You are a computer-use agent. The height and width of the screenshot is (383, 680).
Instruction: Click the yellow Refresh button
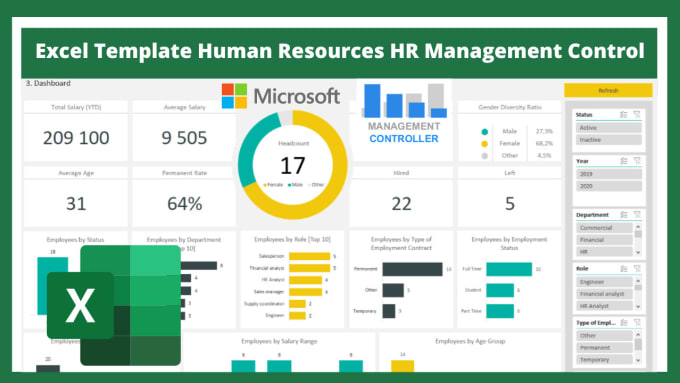608,90
